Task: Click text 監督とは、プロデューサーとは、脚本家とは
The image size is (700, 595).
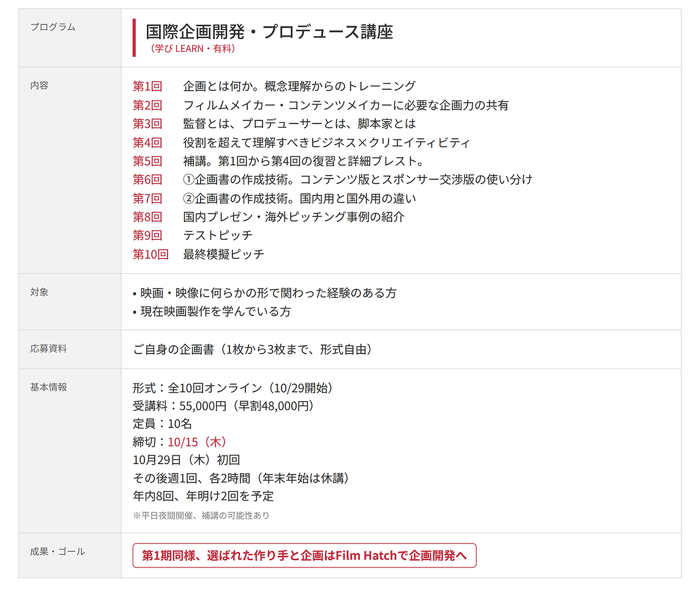Action: pos(299,124)
